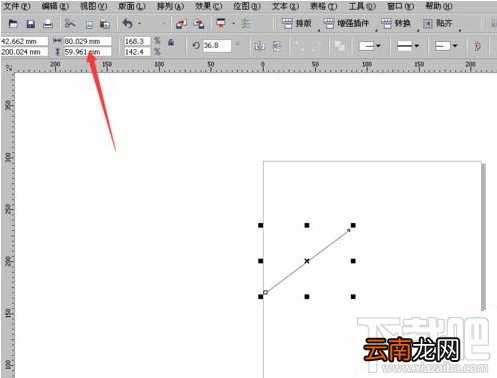Image resolution: width=497 pixels, height=378 pixels.
Task: Click the 转换 toolbar button
Action: (x=396, y=23)
